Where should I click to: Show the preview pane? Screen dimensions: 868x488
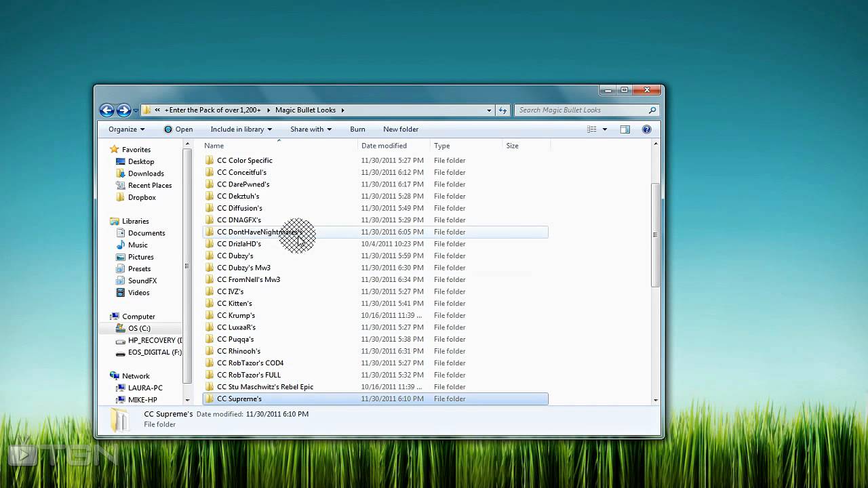point(625,129)
